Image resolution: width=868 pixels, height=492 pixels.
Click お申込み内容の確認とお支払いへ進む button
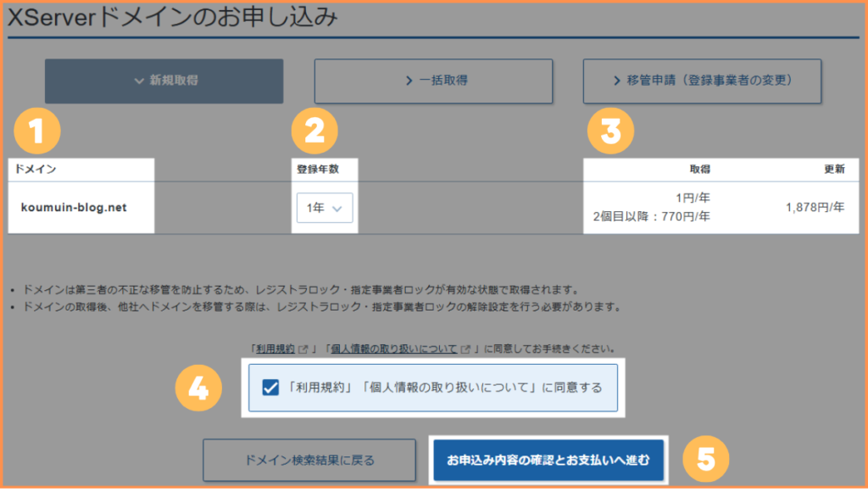(548, 460)
